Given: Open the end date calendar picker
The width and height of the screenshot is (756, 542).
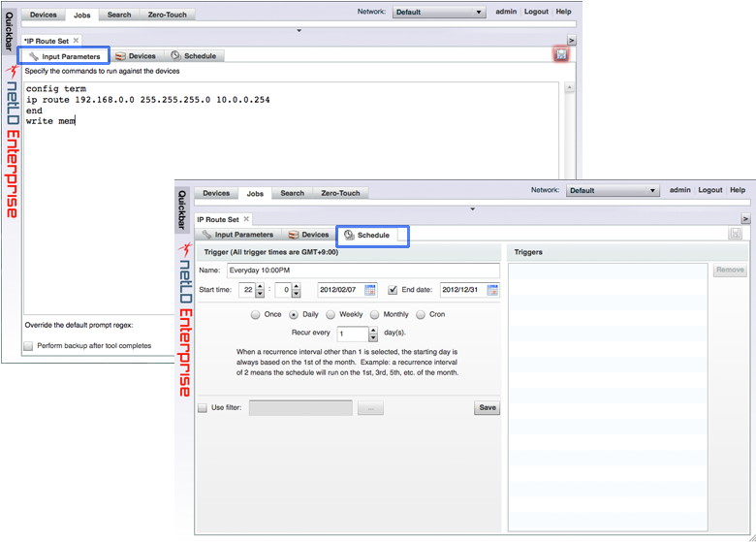Looking at the screenshot, I should [x=492, y=290].
